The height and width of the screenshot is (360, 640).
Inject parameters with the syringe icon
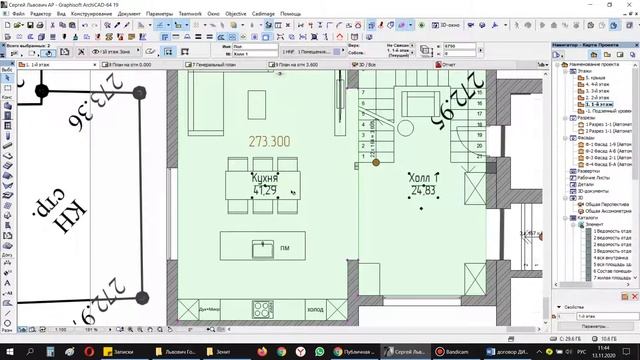coord(127,25)
